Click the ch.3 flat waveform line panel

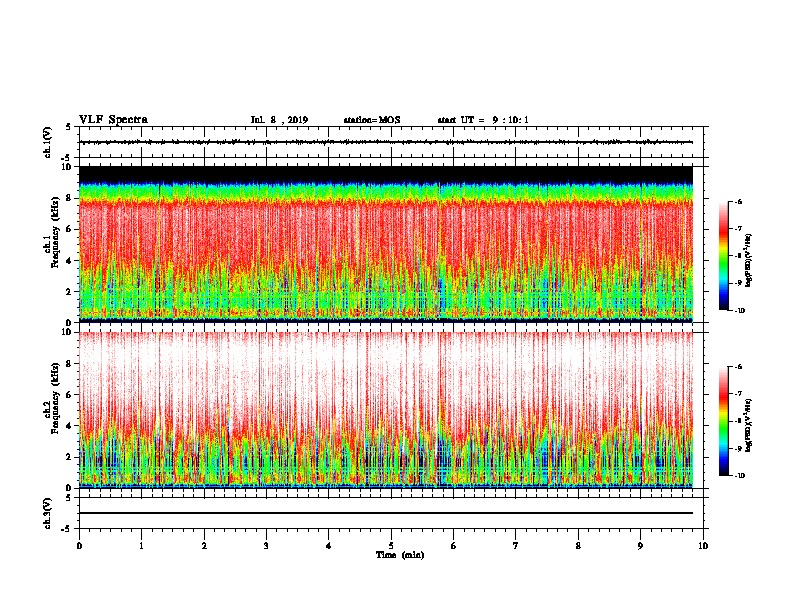tap(391, 513)
